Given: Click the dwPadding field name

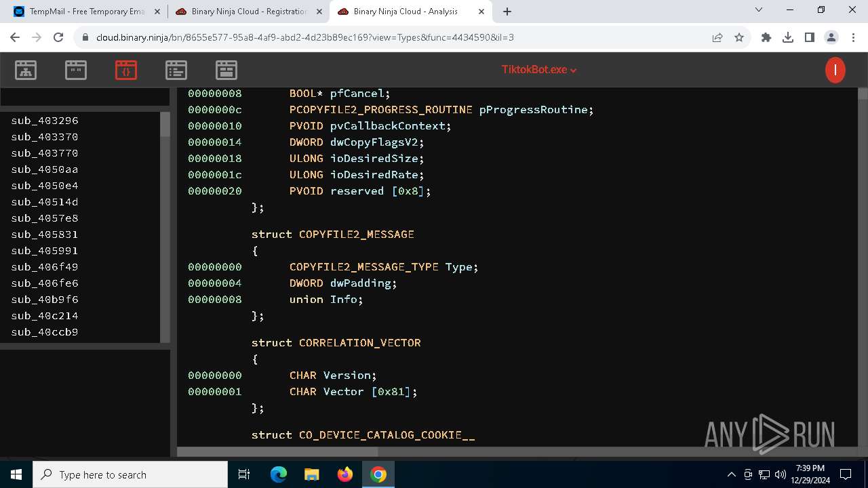Looking at the screenshot, I should pyautogui.click(x=361, y=283).
